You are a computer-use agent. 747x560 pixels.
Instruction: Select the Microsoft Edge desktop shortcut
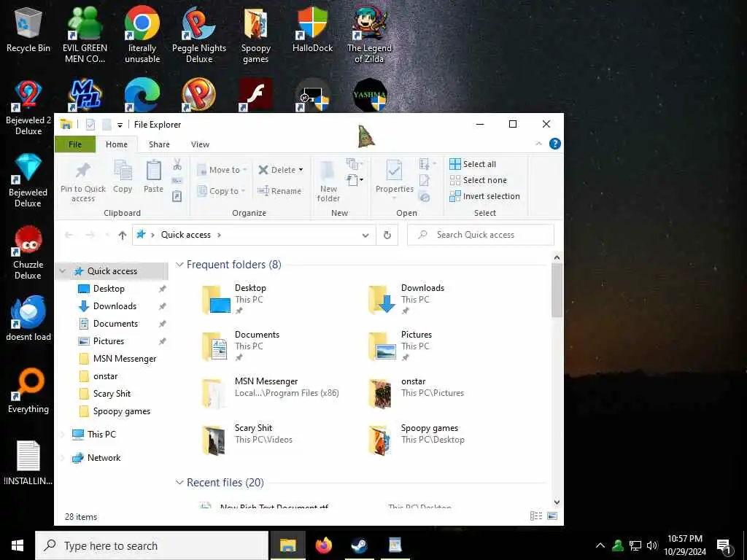(x=142, y=94)
